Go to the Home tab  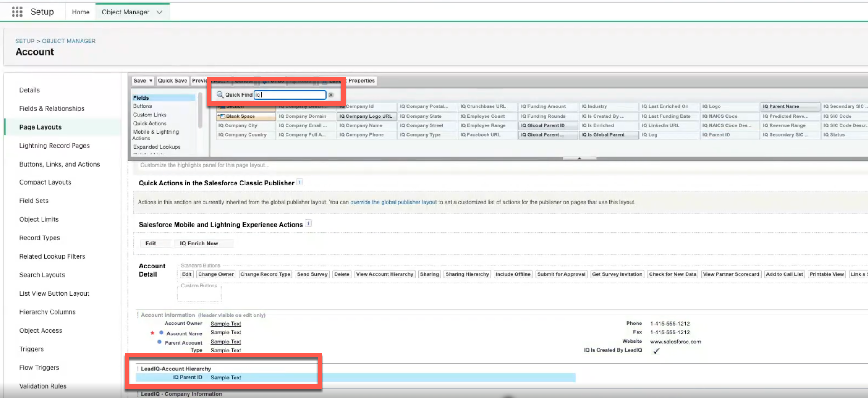[x=80, y=12]
